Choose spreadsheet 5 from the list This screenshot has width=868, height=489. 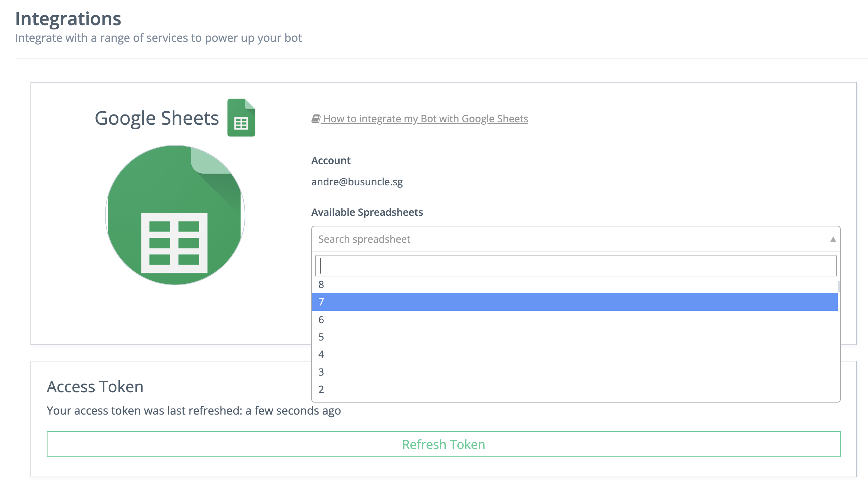pos(574,337)
